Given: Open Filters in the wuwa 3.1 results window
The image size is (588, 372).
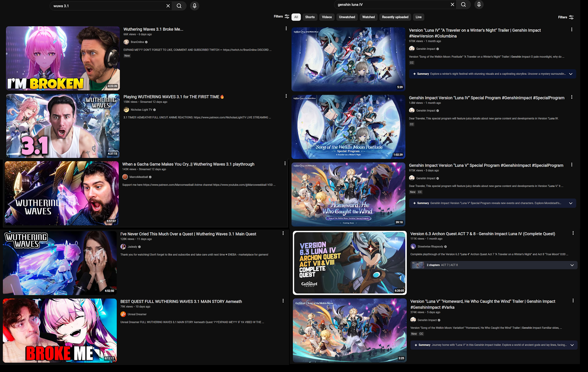Looking at the screenshot, I should point(282,16).
